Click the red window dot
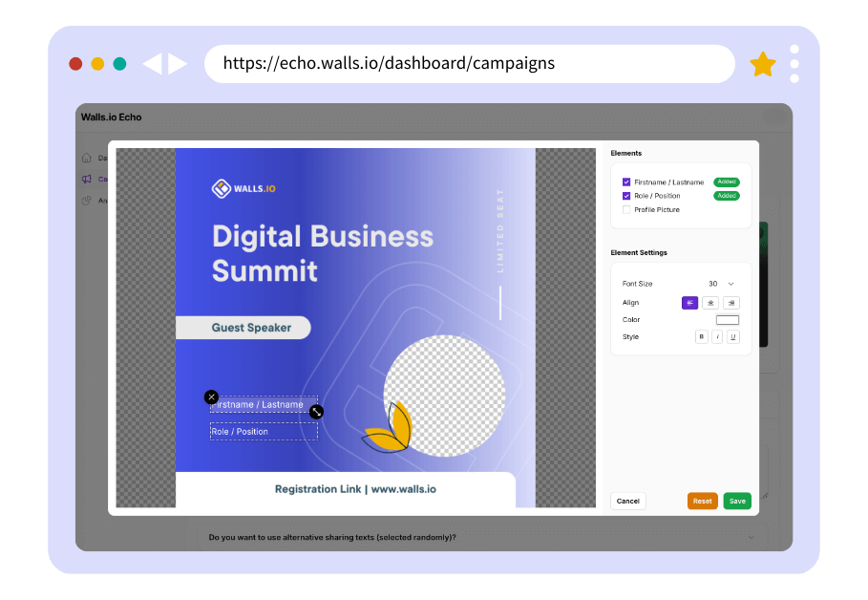Screen dimensions: 868x600 coord(75,64)
